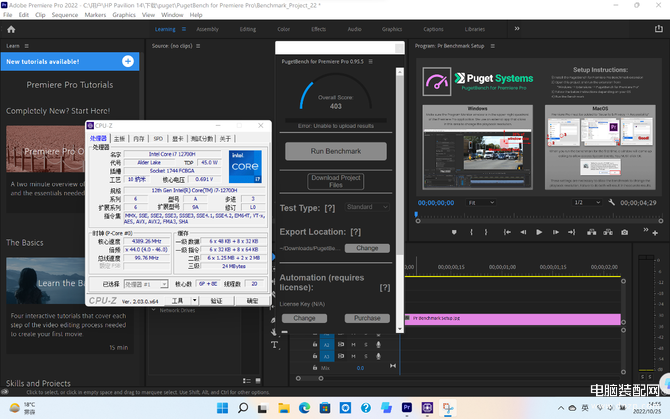Toggle lock on audio track A2
The image size is (670, 419).
tap(315, 345)
